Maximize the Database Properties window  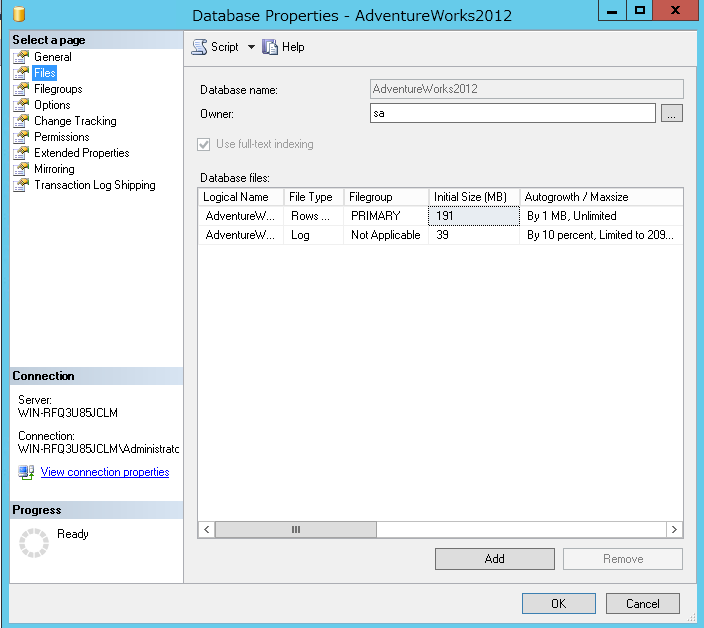coord(639,10)
